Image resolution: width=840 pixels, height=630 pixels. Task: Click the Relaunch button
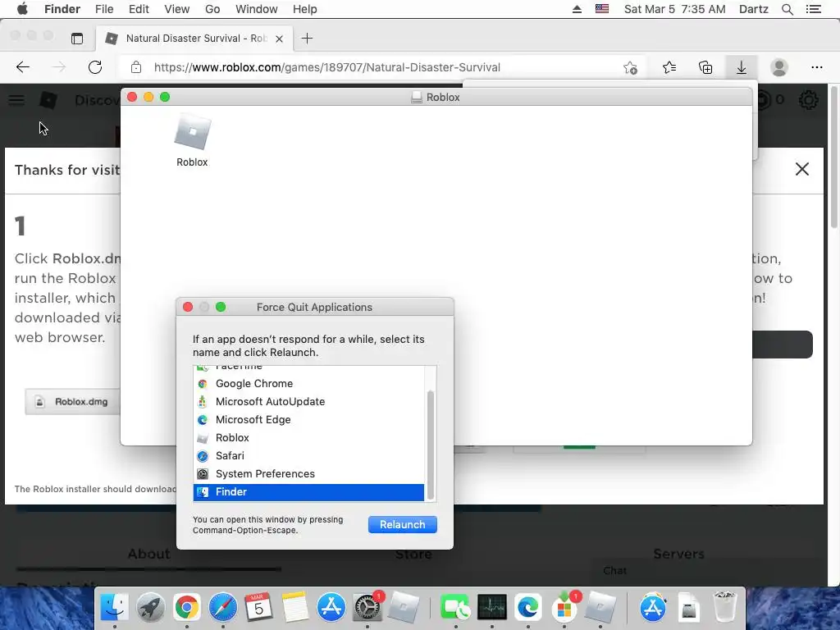[x=402, y=524]
